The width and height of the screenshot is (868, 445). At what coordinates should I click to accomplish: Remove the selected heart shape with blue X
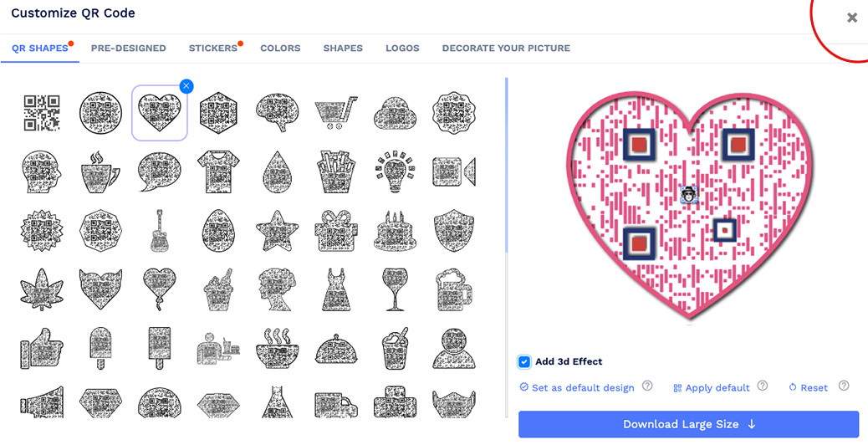click(x=186, y=86)
